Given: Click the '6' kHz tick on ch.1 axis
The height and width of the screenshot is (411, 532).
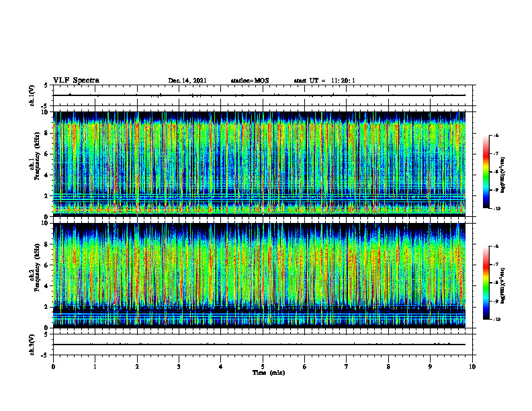Looking at the screenshot, I should point(46,154).
